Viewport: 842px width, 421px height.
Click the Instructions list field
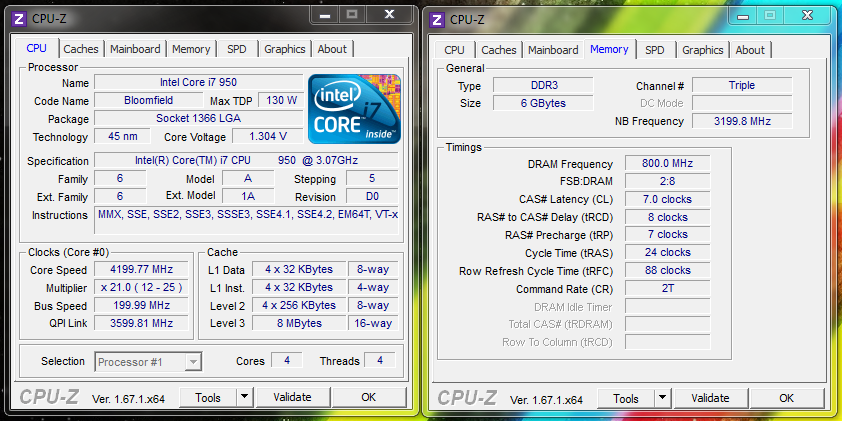(246, 220)
